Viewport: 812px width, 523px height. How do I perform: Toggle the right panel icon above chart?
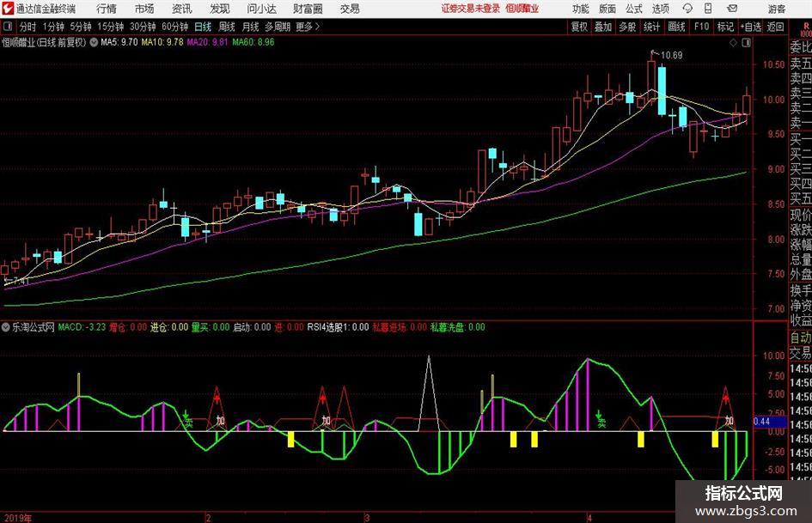coord(746,42)
